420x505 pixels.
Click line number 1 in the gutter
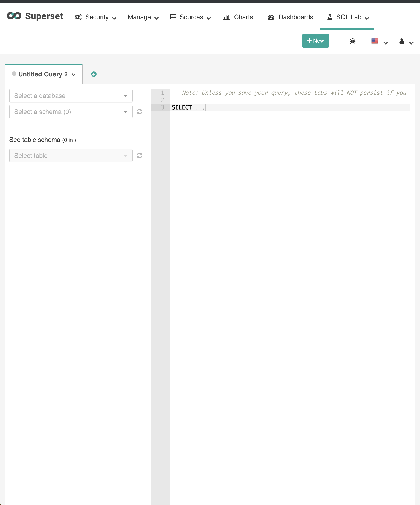pos(163,93)
